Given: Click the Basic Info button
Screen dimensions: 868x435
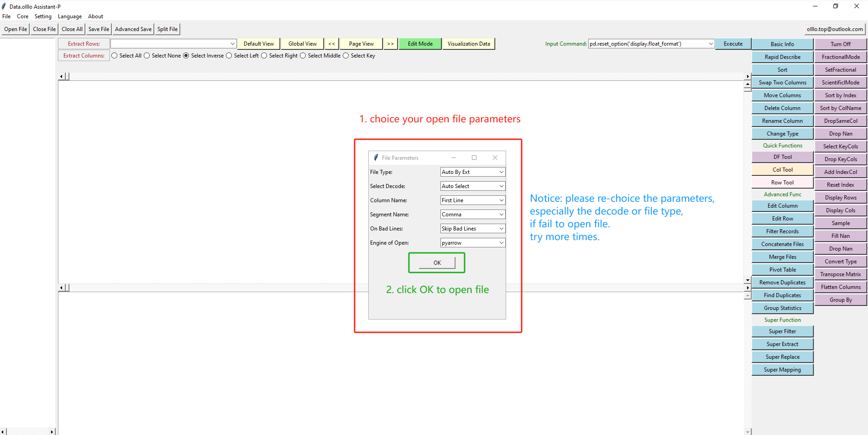Looking at the screenshot, I should click(x=782, y=44).
